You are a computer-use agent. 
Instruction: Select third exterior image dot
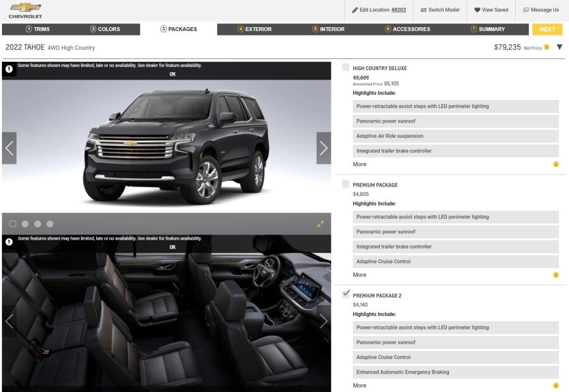point(37,224)
